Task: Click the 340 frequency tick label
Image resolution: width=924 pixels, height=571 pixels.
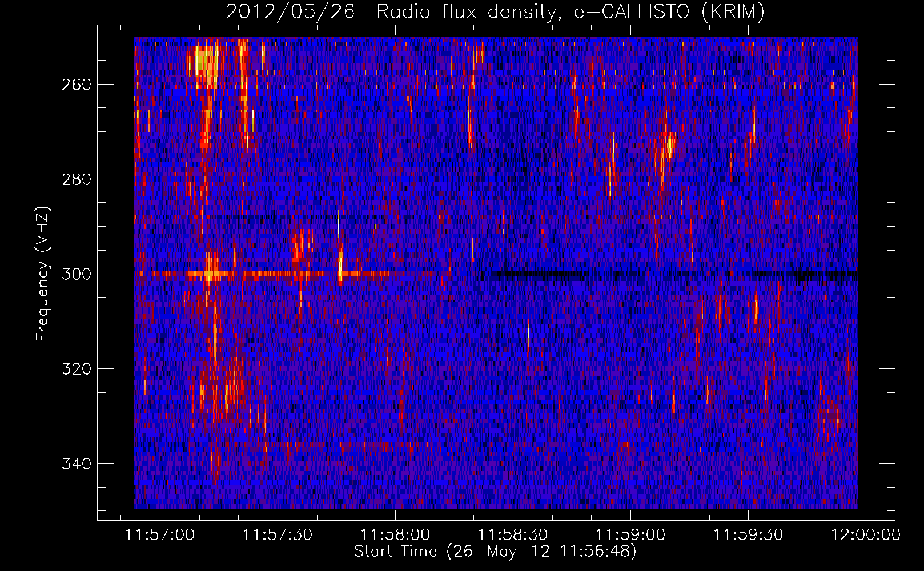Action: [x=76, y=464]
